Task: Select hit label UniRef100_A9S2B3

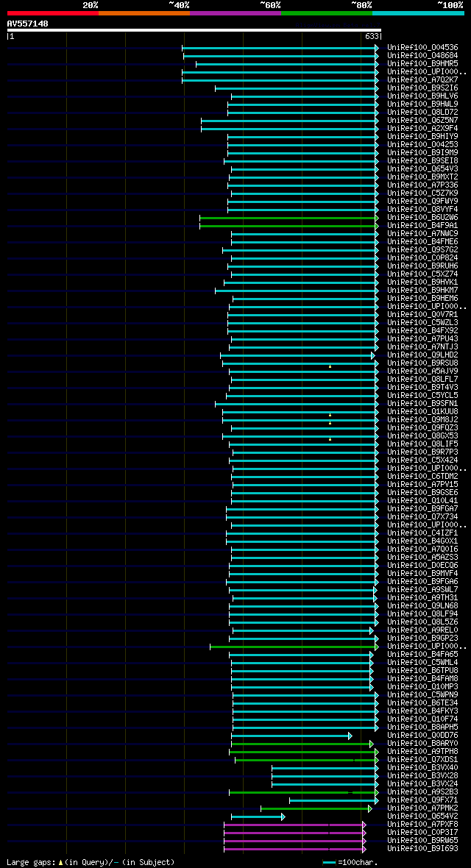Action: [x=422, y=793]
